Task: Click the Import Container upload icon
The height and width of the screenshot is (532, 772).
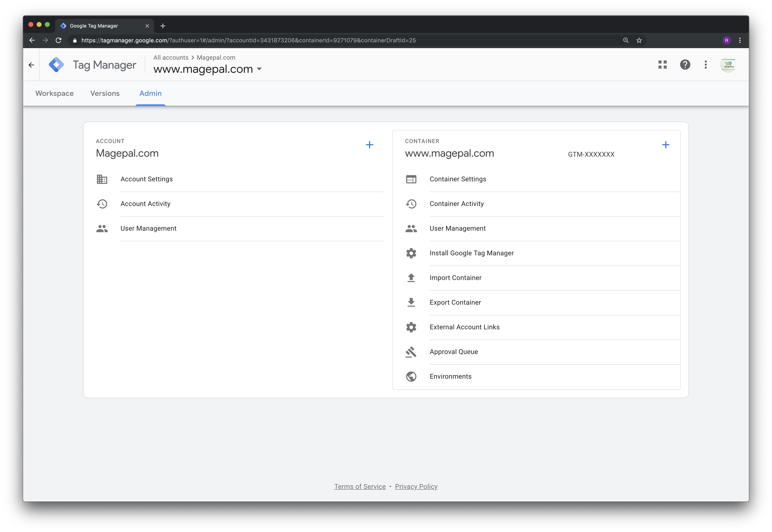Action: [411, 278]
